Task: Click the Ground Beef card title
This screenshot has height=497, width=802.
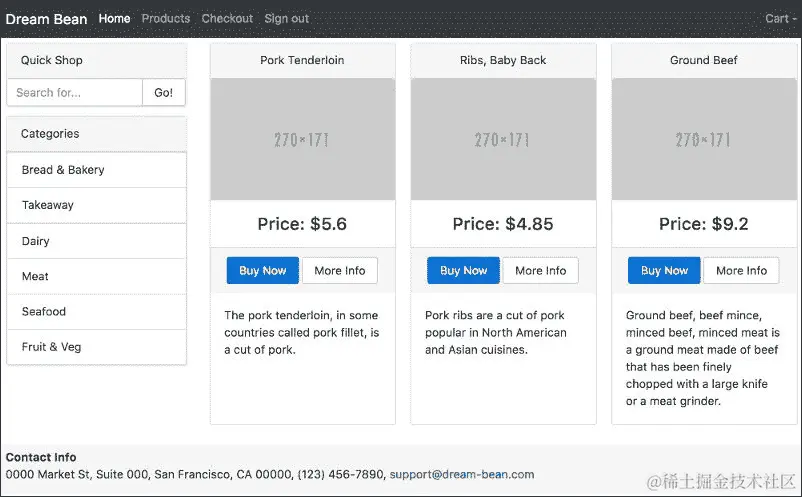Action: click(x=704, y=60)
